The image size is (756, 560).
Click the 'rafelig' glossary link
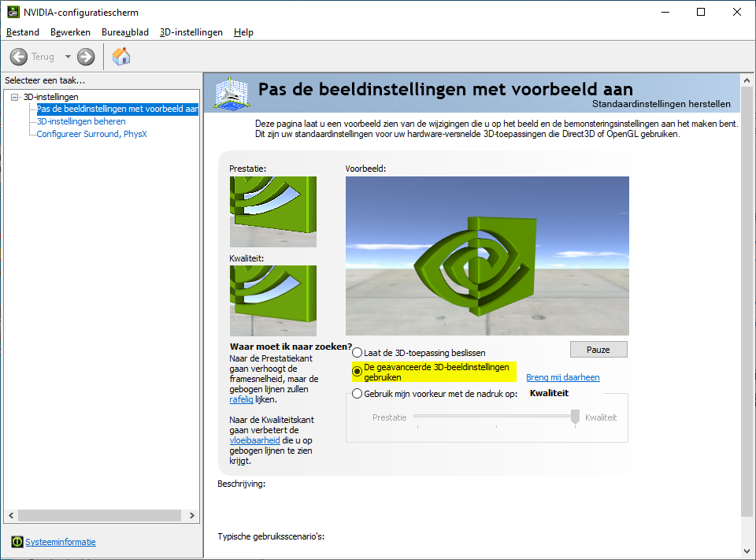pos(241,399)
